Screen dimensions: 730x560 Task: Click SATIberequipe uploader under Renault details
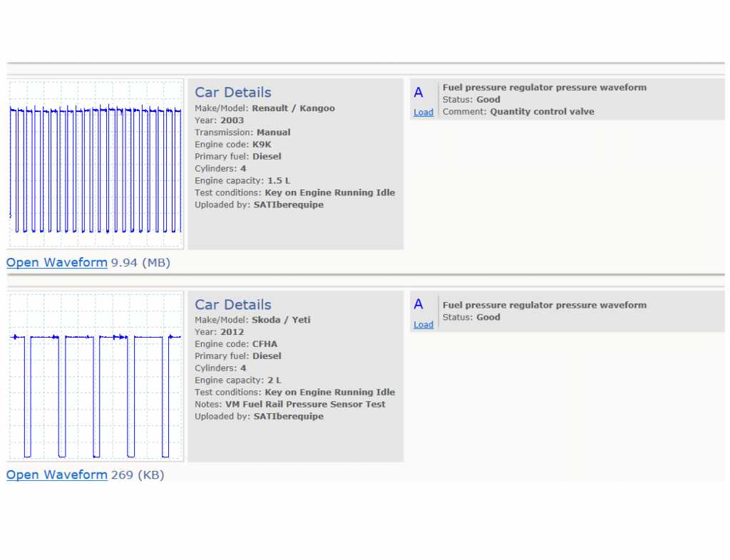click(289, 205)
